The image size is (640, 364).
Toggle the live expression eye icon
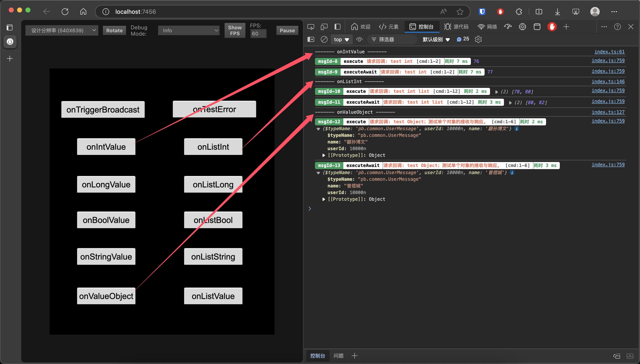(359, 40)
